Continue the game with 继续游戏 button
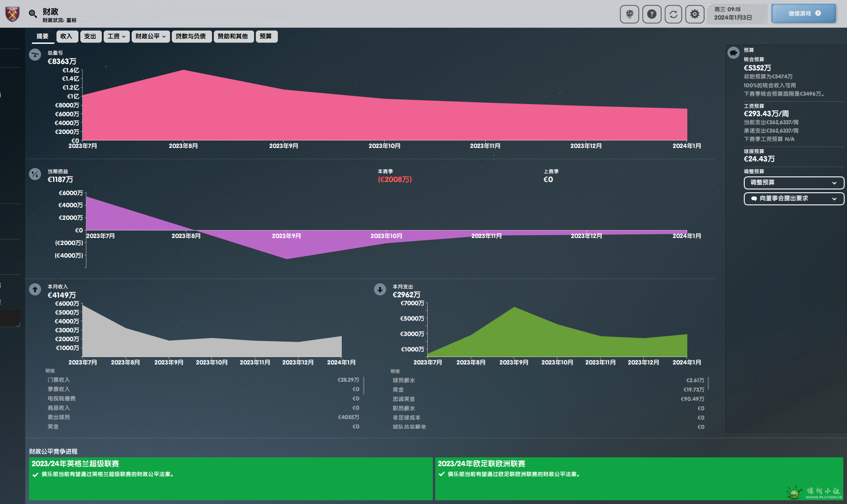Viewport: 847px width, 504px height. click(804, 14)
